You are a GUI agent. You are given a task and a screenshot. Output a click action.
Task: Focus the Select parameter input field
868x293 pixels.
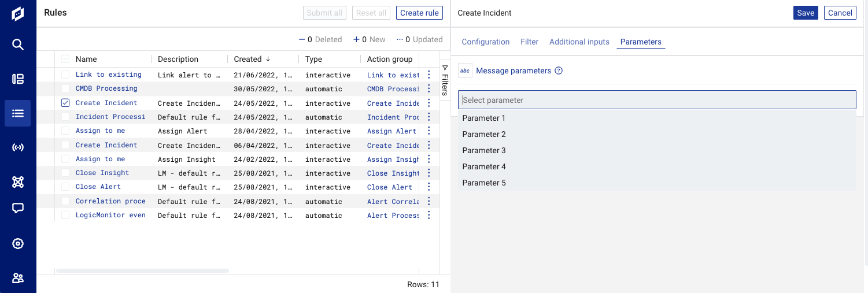click(657, 100)
